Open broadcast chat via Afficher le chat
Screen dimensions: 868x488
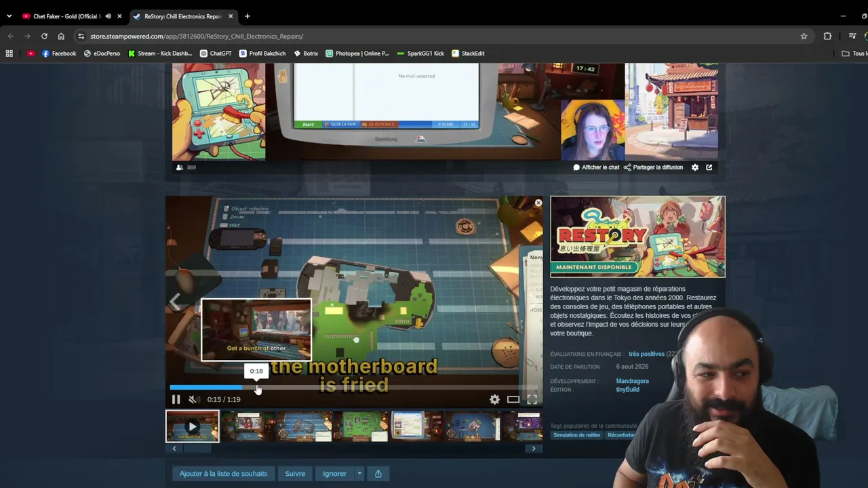[x=596, y=167]
